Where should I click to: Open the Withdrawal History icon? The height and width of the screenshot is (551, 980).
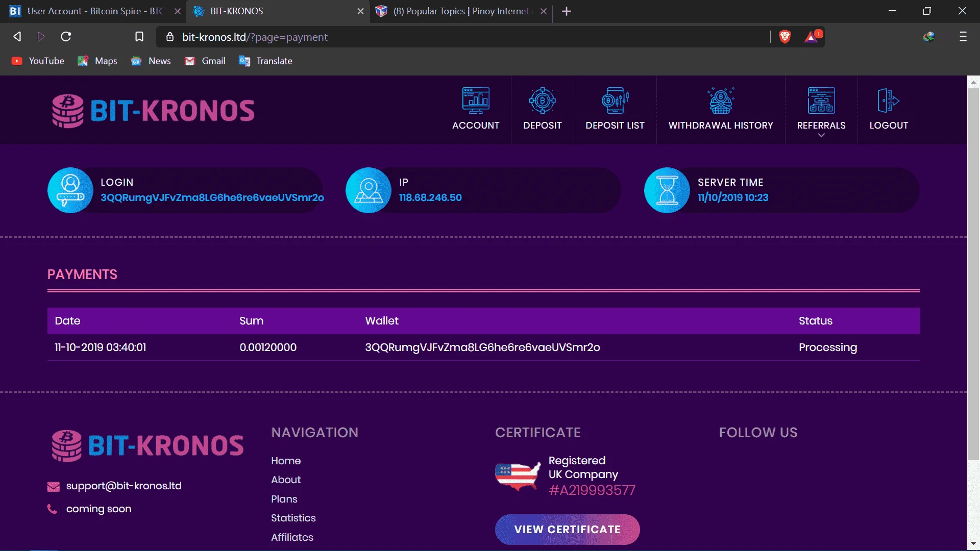click(x=721, y=101)
